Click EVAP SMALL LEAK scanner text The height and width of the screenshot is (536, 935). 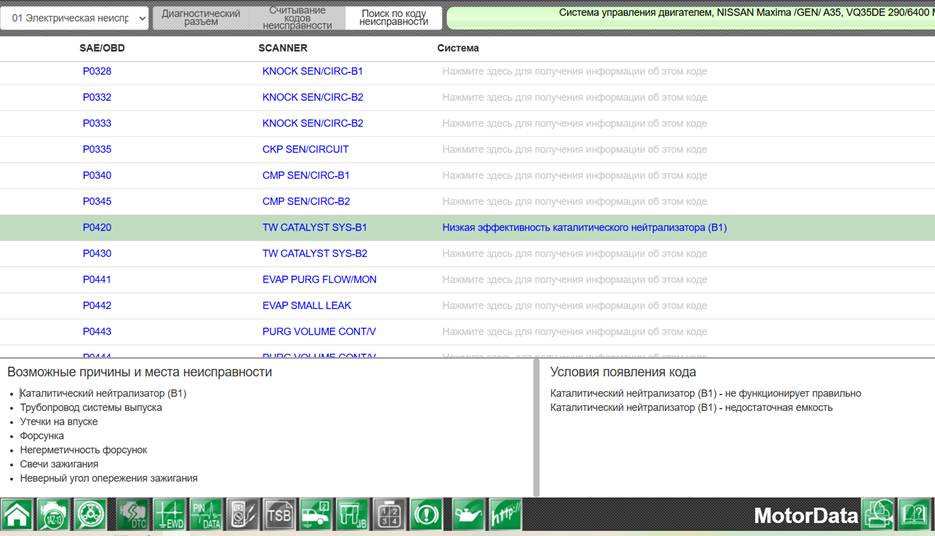click(x=306, y=305)
